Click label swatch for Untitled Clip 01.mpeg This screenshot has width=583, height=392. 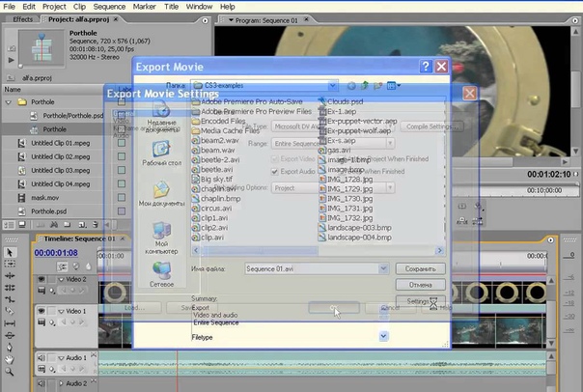[122, 143]
